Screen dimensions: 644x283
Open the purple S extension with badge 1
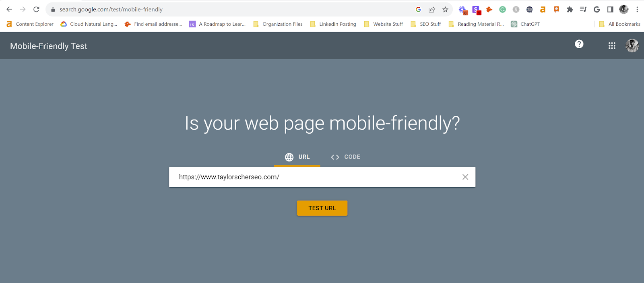(477, 10)
